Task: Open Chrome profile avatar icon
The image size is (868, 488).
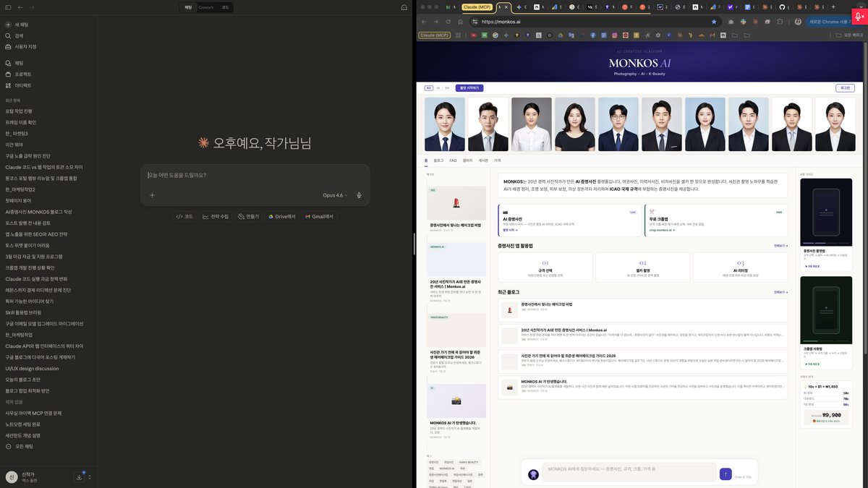Action: pyautogui.click(x=796, y=22)
